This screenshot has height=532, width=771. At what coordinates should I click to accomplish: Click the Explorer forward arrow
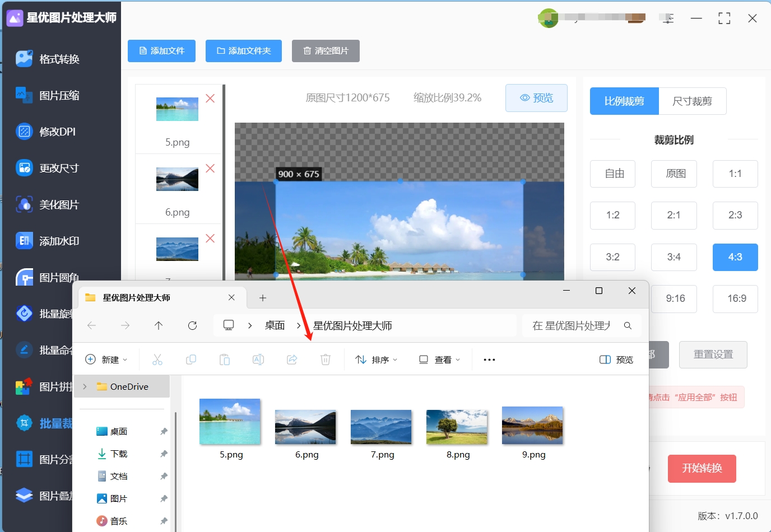coord(126,325)
